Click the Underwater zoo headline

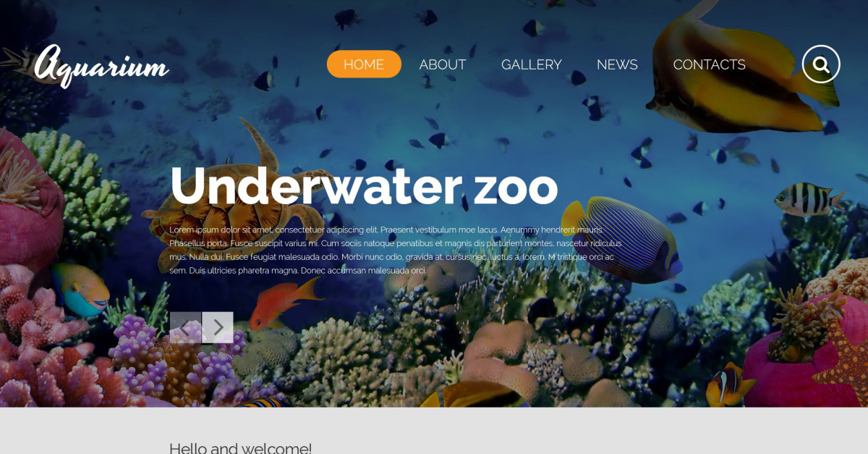pos(364,187)
